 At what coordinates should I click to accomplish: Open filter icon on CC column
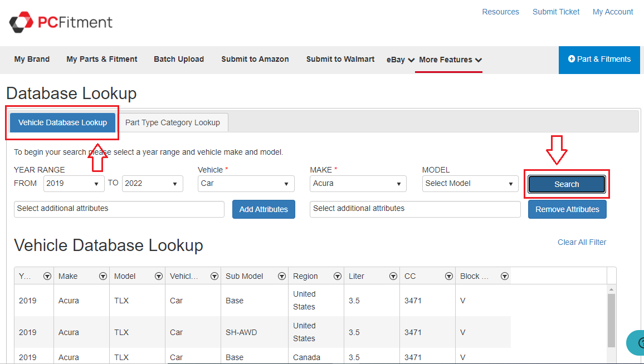449,276
